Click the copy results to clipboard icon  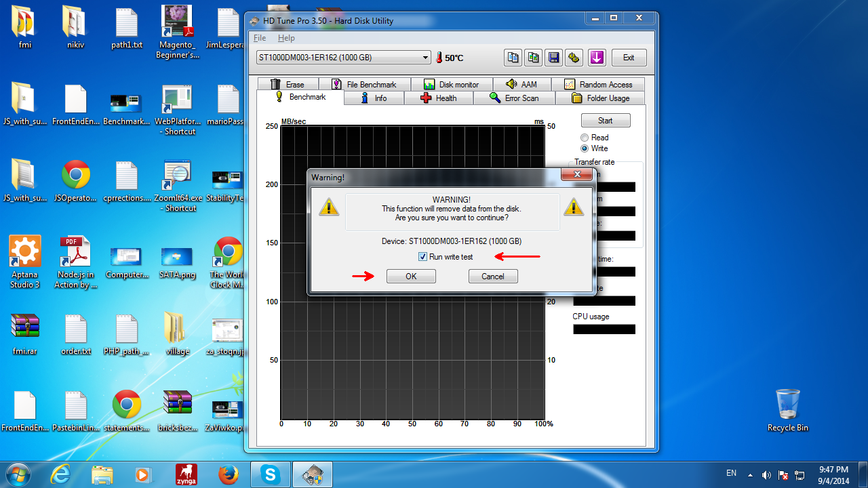[513, 58]
